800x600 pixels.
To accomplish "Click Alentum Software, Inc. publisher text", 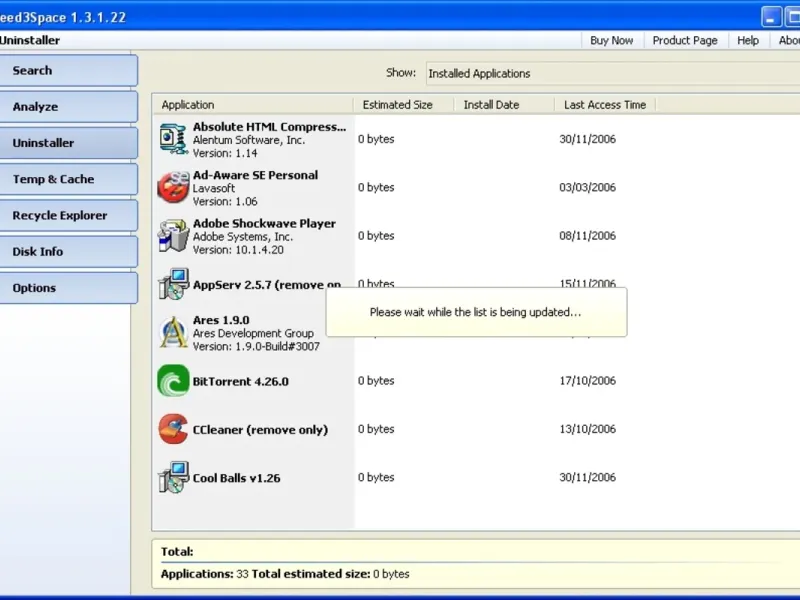I will pyautogui.click(x=248, y=140).
